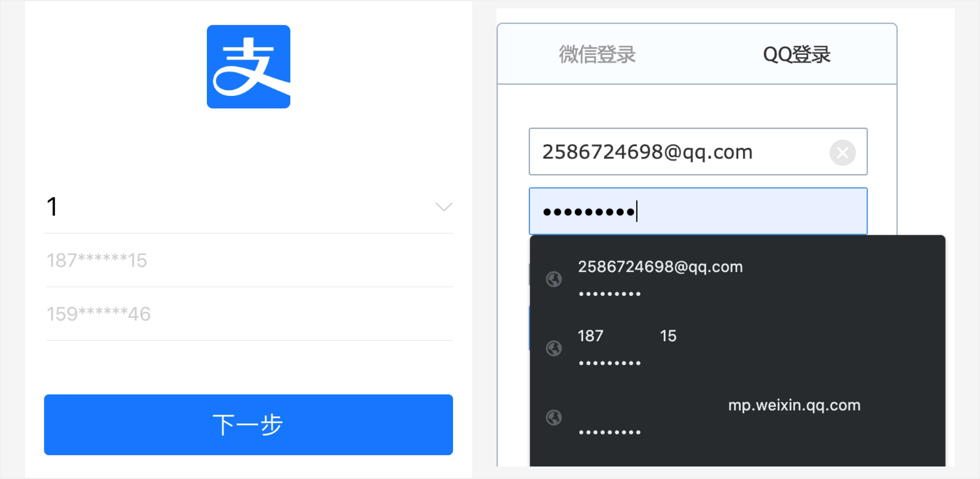Choose phone number 187******15
The height and width of the screenshot is (479, 980).
(249, 260)
